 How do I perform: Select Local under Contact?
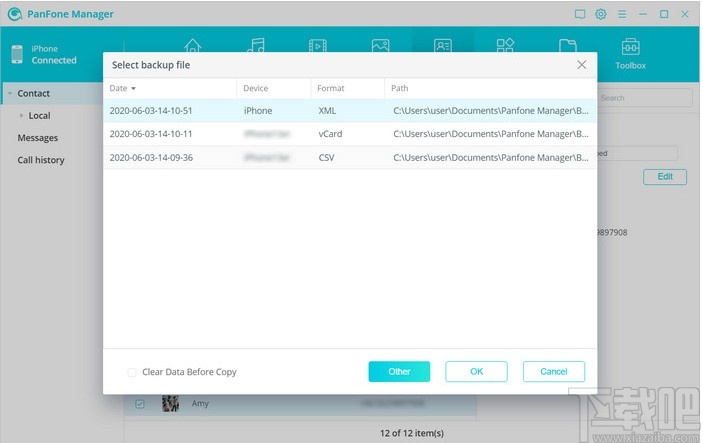pyautogui.click(x=39, y=115)
